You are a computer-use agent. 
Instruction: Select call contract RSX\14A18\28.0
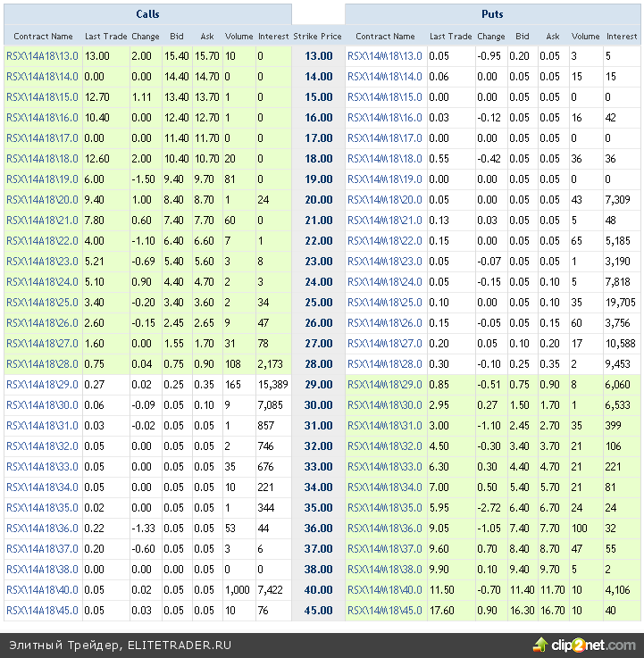42,363
